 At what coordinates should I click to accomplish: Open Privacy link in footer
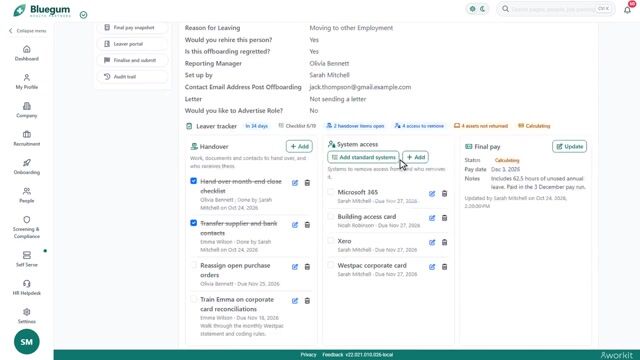pos(308,355)
